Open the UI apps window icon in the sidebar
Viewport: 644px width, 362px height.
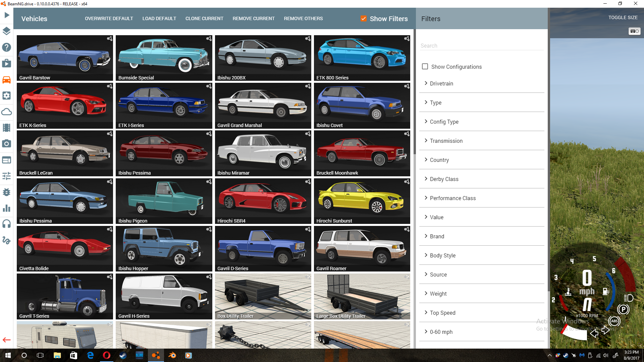click(x=7, y=160)
